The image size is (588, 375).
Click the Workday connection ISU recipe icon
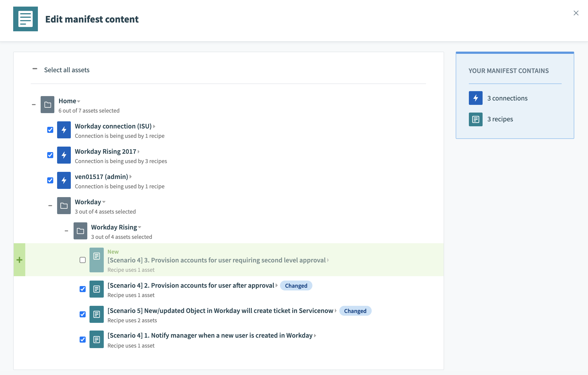[63, 129]
